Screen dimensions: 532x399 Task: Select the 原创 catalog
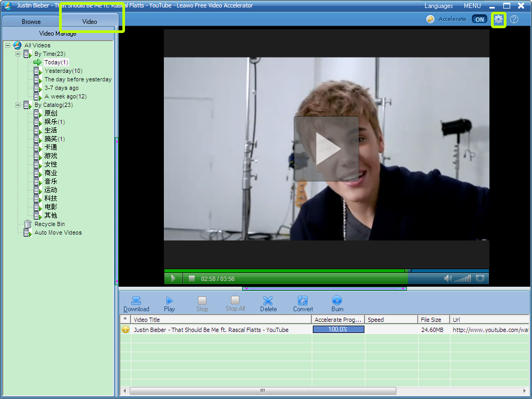(x=51, y=113)
